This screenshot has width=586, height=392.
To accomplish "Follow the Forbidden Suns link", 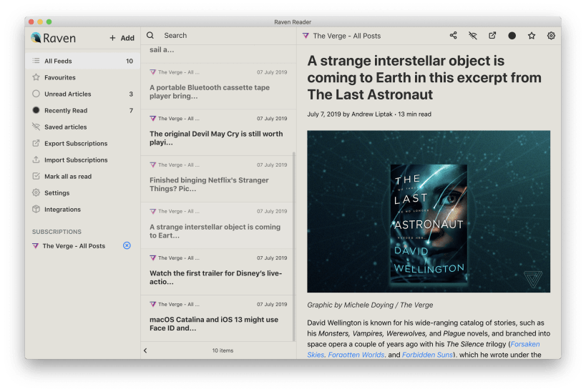I will pos(427,355).
